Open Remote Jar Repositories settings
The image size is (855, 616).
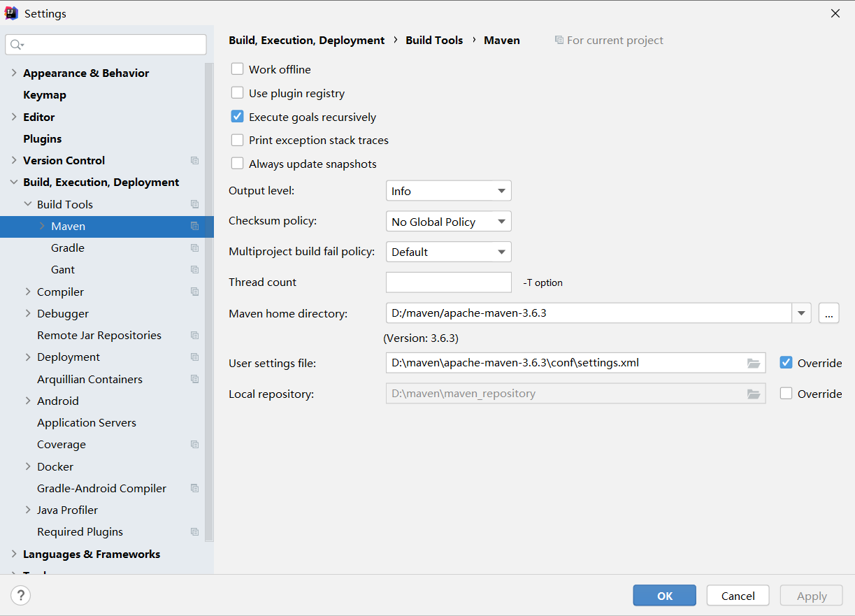click(99, 336)
